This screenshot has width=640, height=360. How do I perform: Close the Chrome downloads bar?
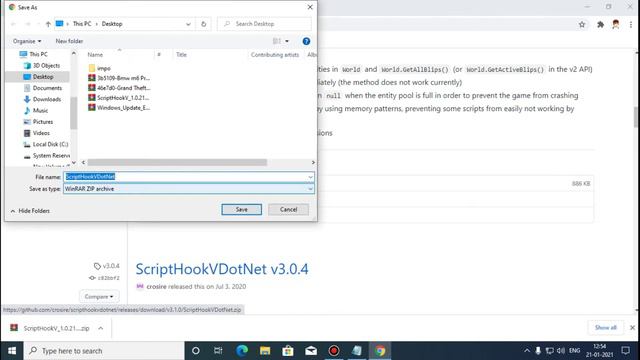(632, 328)
